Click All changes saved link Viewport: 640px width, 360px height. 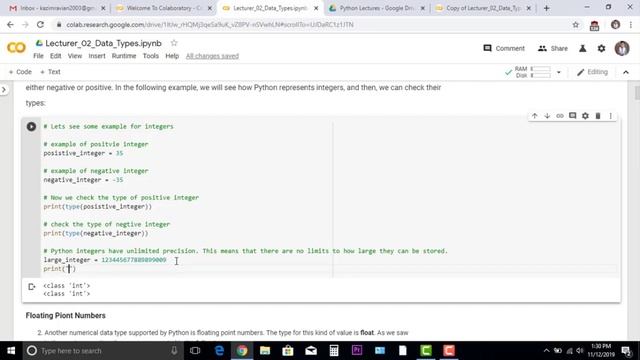point(212,56)
